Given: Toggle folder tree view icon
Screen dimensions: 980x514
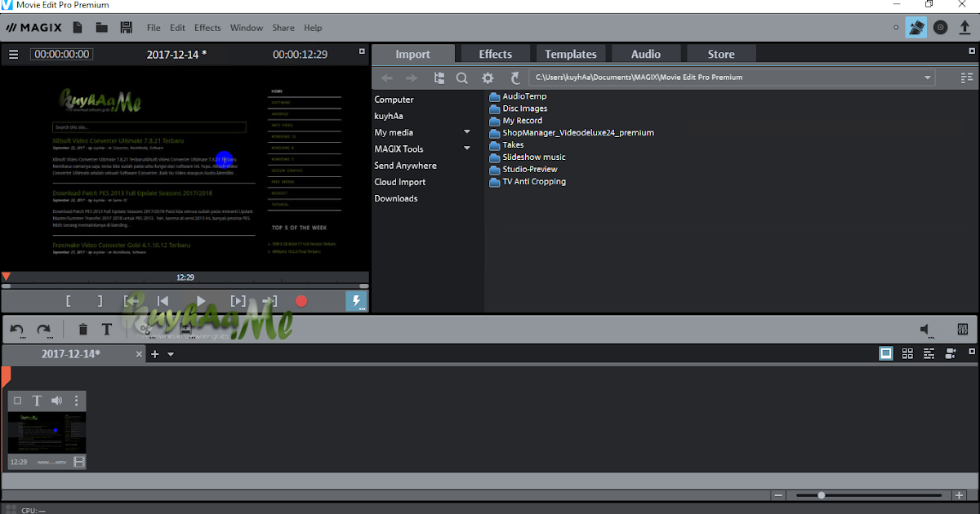Looking at the screenshot, I should coord(439,78).
